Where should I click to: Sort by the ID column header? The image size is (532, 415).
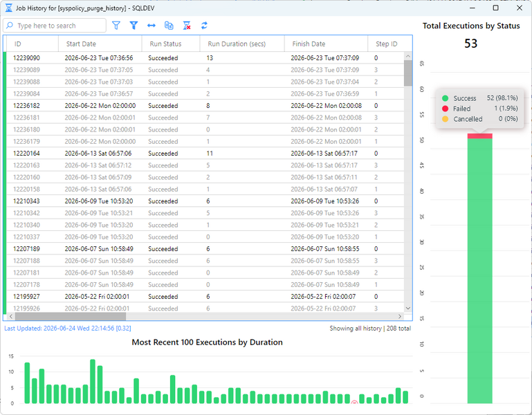(x=33, y=44)
